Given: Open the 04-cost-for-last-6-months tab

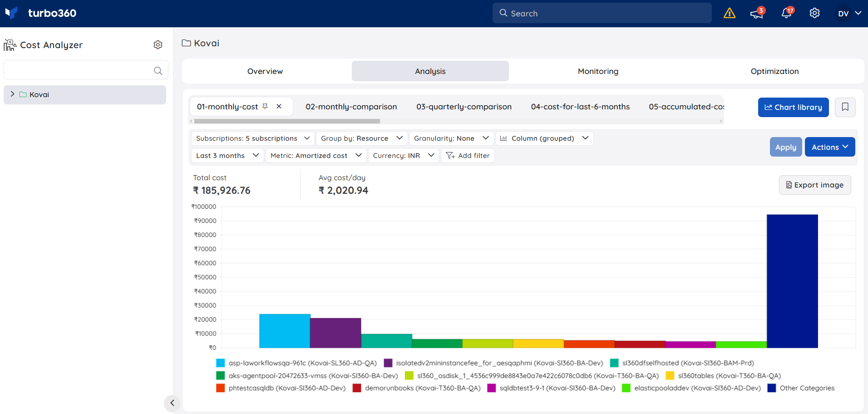Looking at the screenshot, I should pyautogui.click(x=580, y=107).
